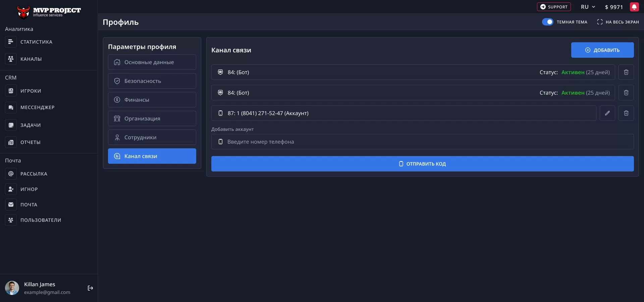Expand the RU language dropdown
Screen dimensions: 644x302
(x=588, y=7)
